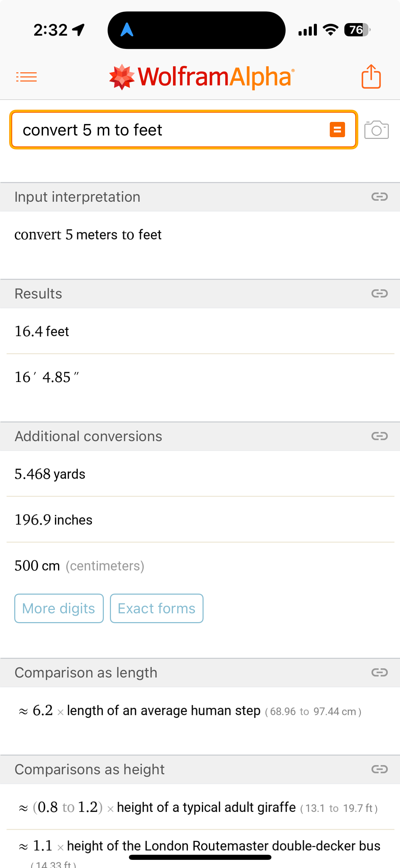400x868 pixels.
Task: Click the query input field
Action: pyautogui.click(x=170, y=130)
